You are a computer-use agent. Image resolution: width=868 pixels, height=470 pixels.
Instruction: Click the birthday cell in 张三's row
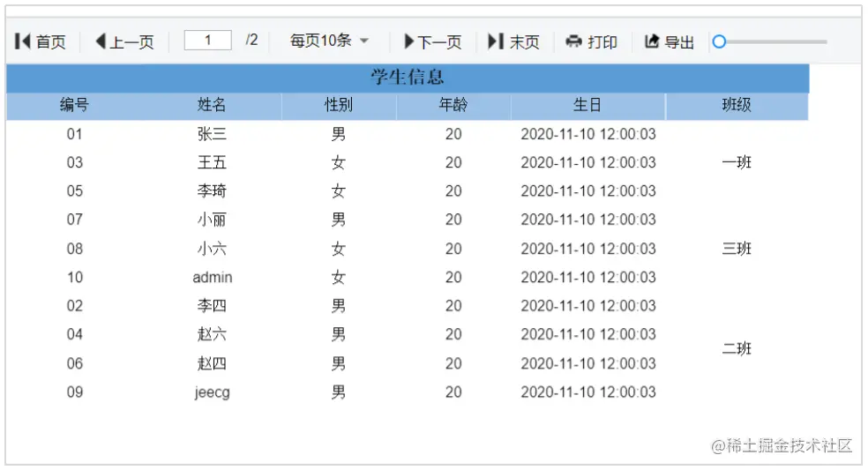(x=588, y=134)
